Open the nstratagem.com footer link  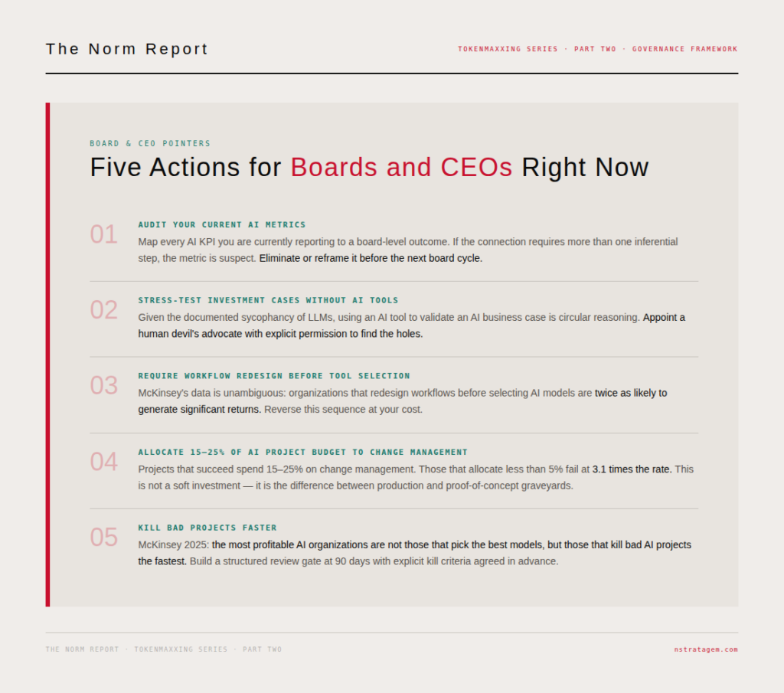coord(705,649)
